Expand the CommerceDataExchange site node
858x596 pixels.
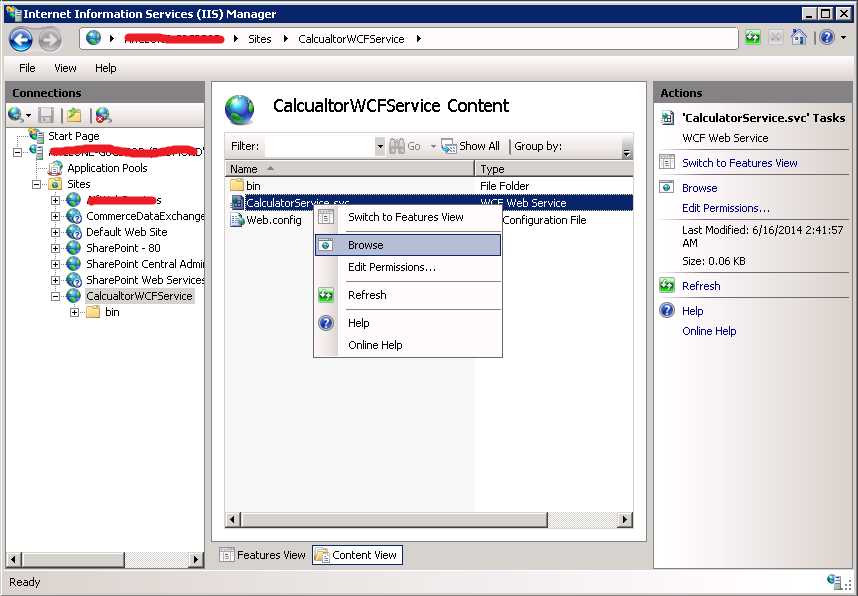pyautogui.click(x=55, y=216)
